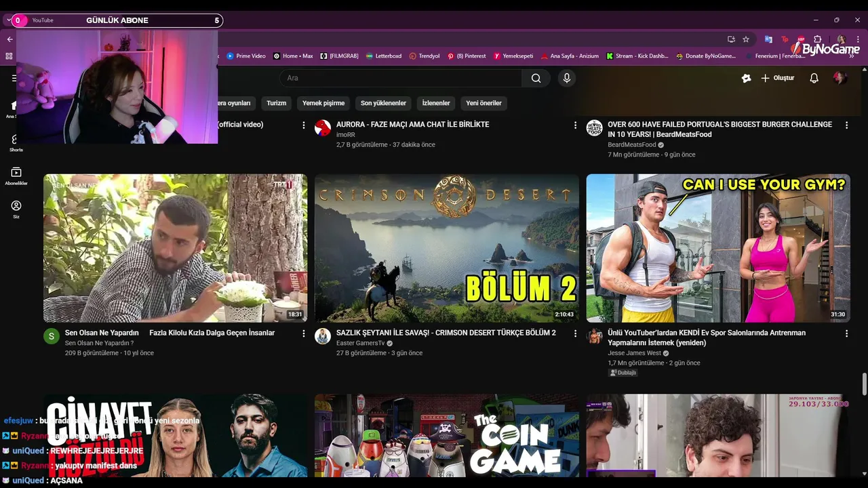
Task: Click the green S channel avatar
Action: click(52, 336)
